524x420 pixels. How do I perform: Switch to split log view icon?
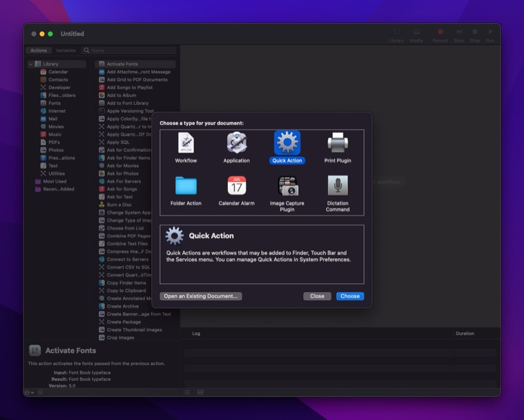(x=200, y=392)
